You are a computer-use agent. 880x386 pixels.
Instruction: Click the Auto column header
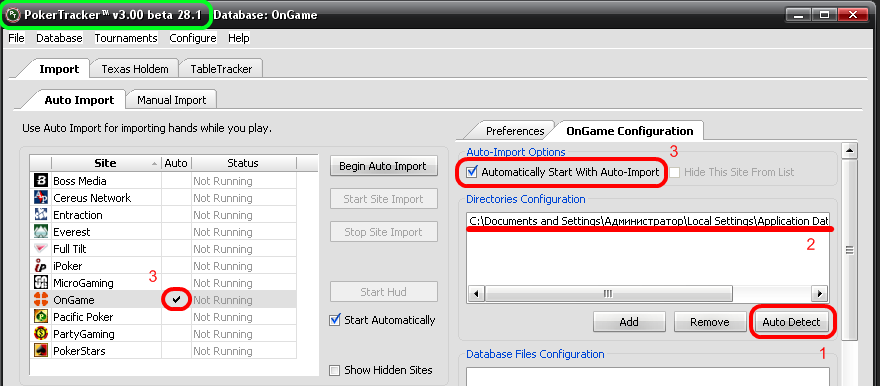176,163
